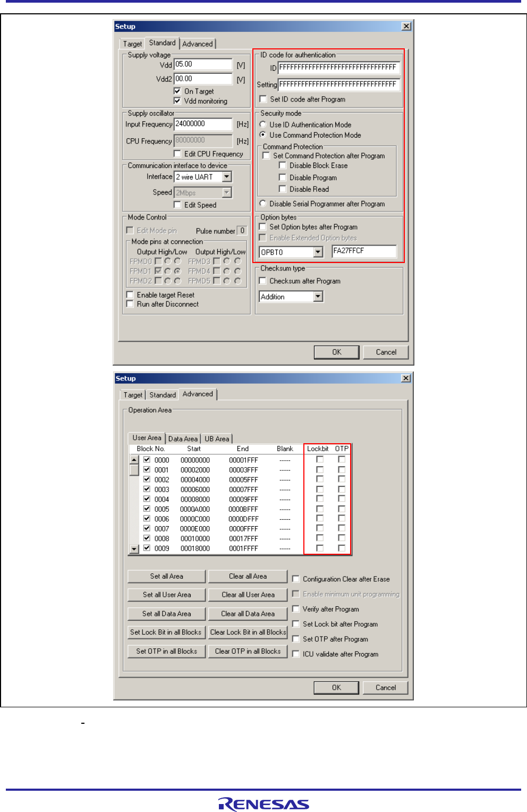This screenshot has width=527, height=812.
Task: Click Cancel in lower Setup dialog
Action: [x=386, y=688]
